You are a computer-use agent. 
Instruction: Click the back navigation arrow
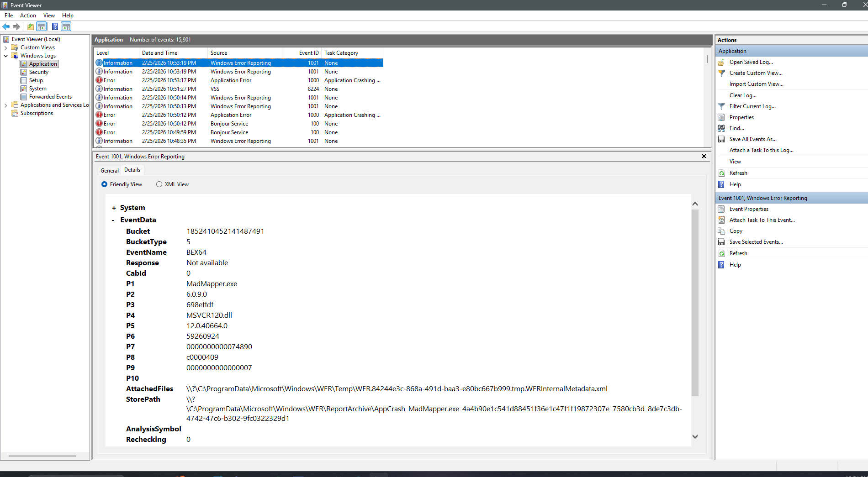(x=6, y=26)
